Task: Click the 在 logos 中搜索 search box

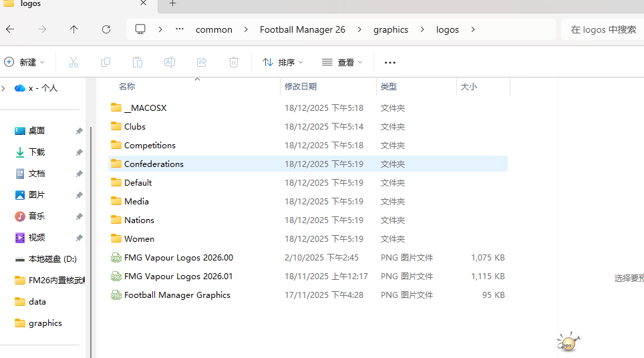Action: tap(601, 29)
